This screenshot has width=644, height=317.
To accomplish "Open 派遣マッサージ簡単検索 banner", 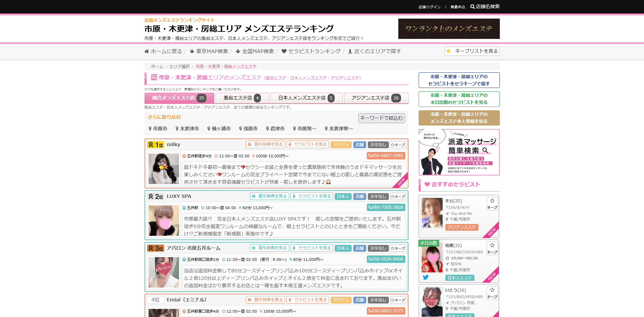I will (459, 152).
